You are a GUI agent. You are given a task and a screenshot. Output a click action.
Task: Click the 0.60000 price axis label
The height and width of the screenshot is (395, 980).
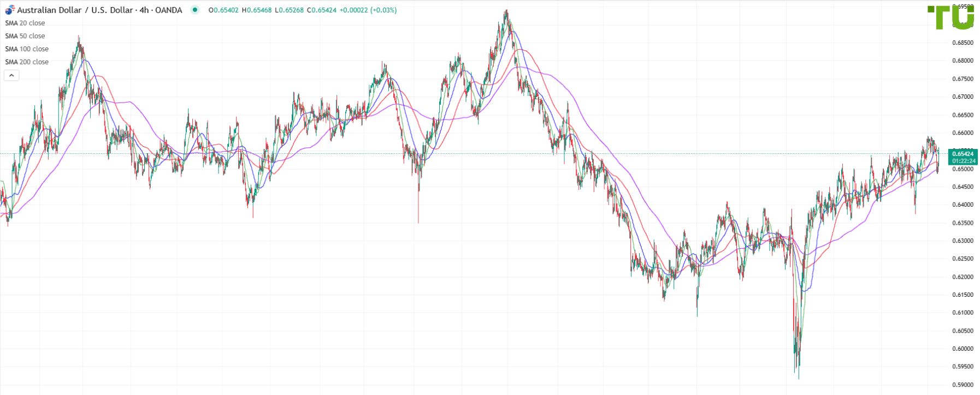point(963,349)
